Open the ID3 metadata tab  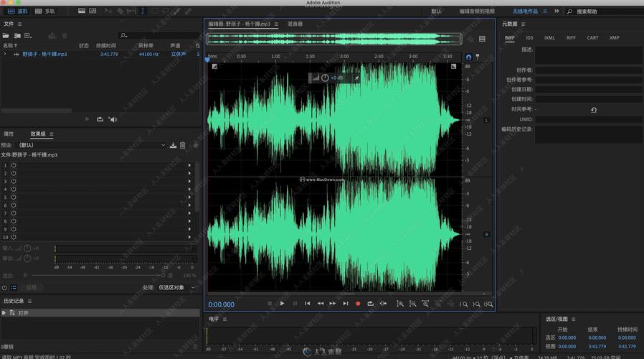[x=529, y=38]
